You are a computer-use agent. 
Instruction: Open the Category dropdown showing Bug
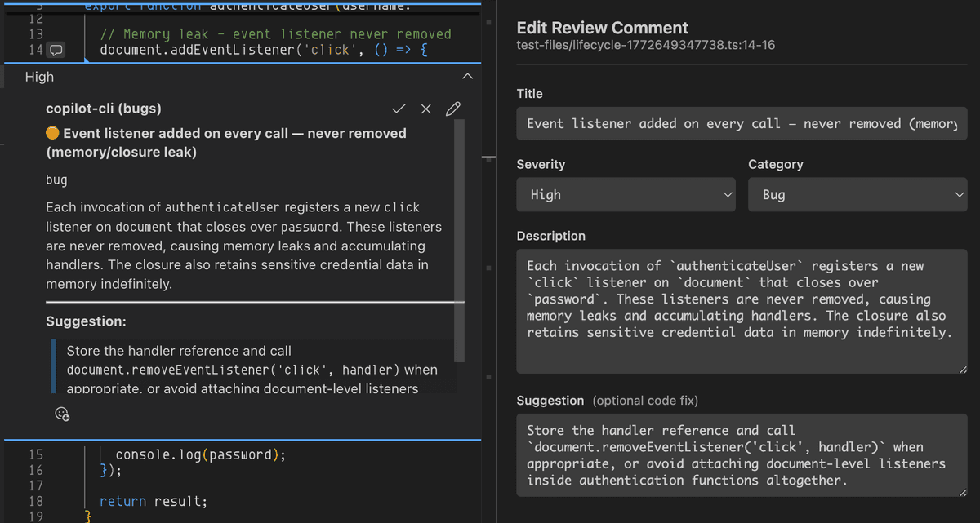(x=857, y=194)
